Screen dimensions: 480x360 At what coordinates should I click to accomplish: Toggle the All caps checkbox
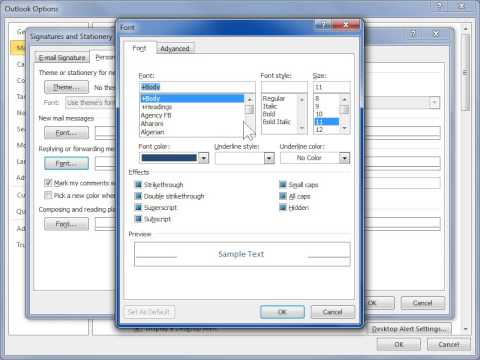(283, 196)
